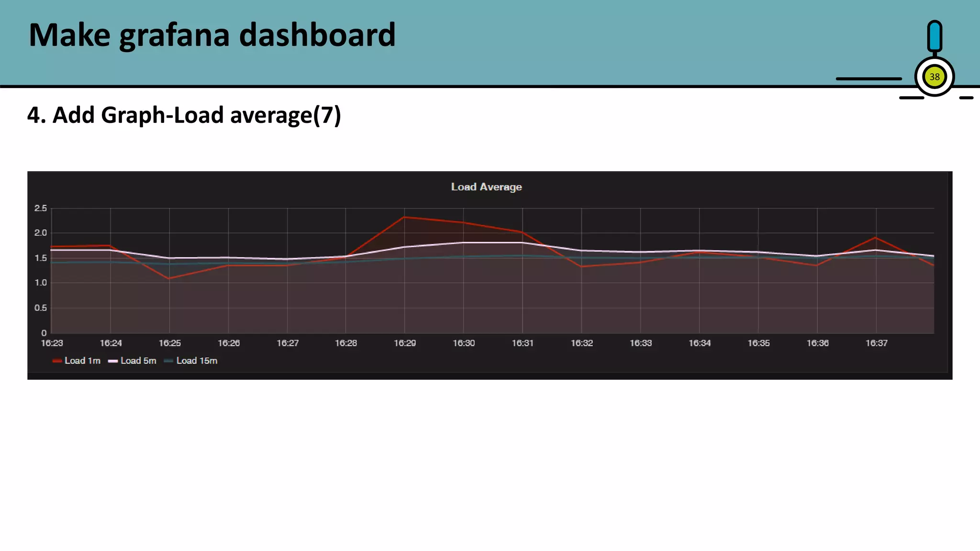Toggle Load 15m series in legend
Viewport: 980px width, 551px height.
click(x=197, y=361)
